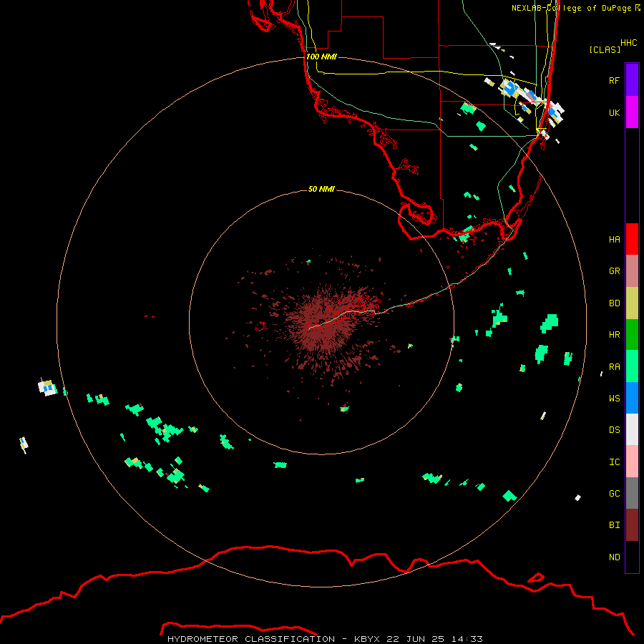644x644 pixels.
Task: Click the KBYX radar site identifier
Action: coord(367,639)
